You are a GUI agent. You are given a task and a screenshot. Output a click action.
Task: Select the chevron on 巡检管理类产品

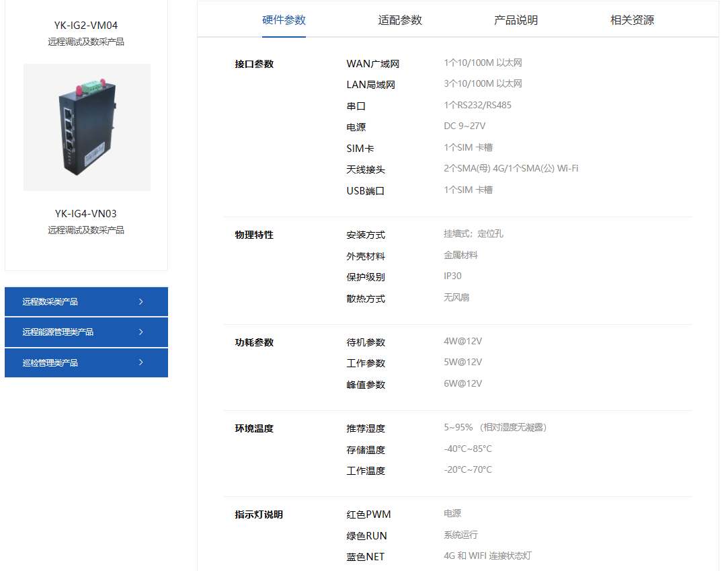click(x=141, y=363)
